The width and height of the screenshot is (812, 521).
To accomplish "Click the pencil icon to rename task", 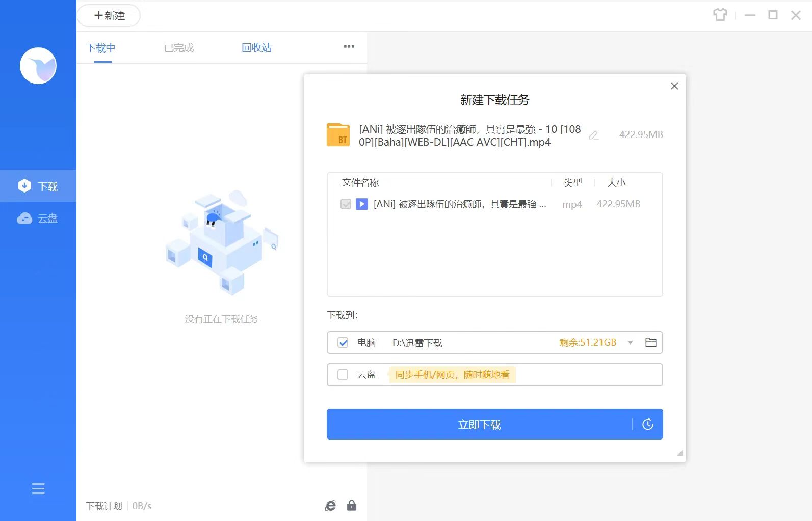I will (593, 135).
